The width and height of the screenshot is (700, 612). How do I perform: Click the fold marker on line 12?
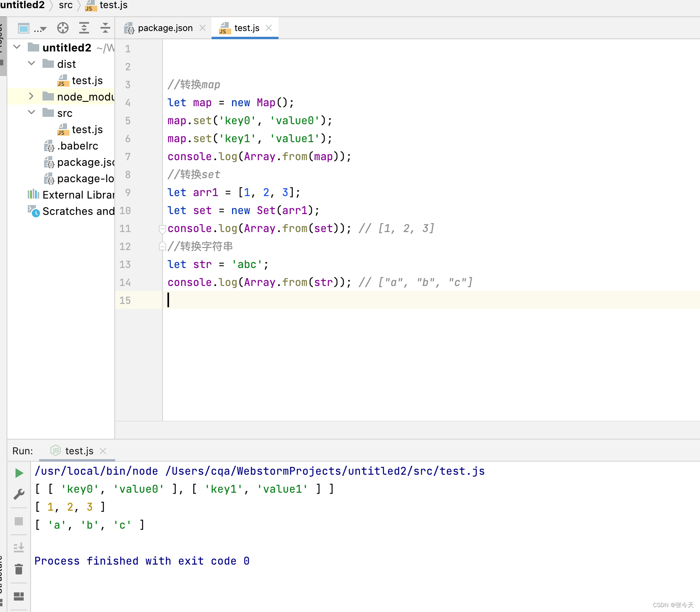tap(162, 246)
